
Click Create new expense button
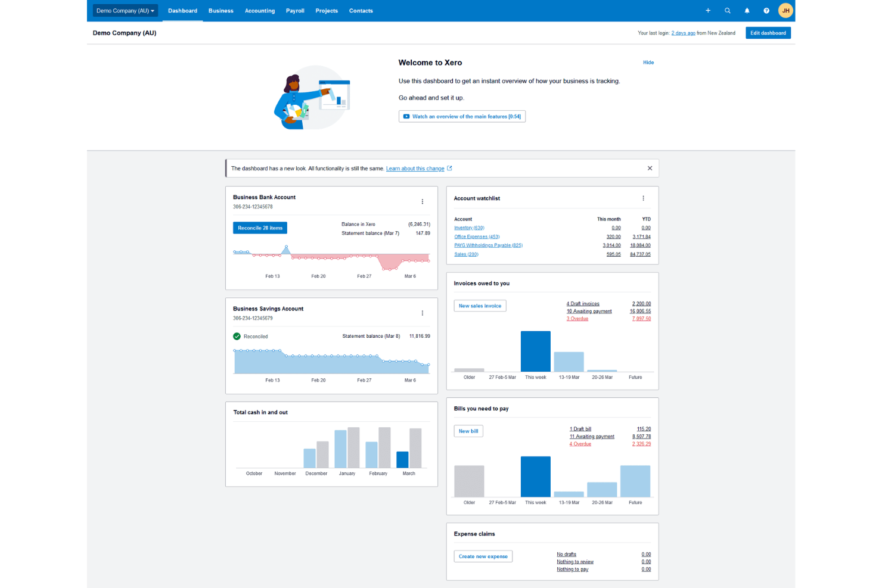point(483,556)
